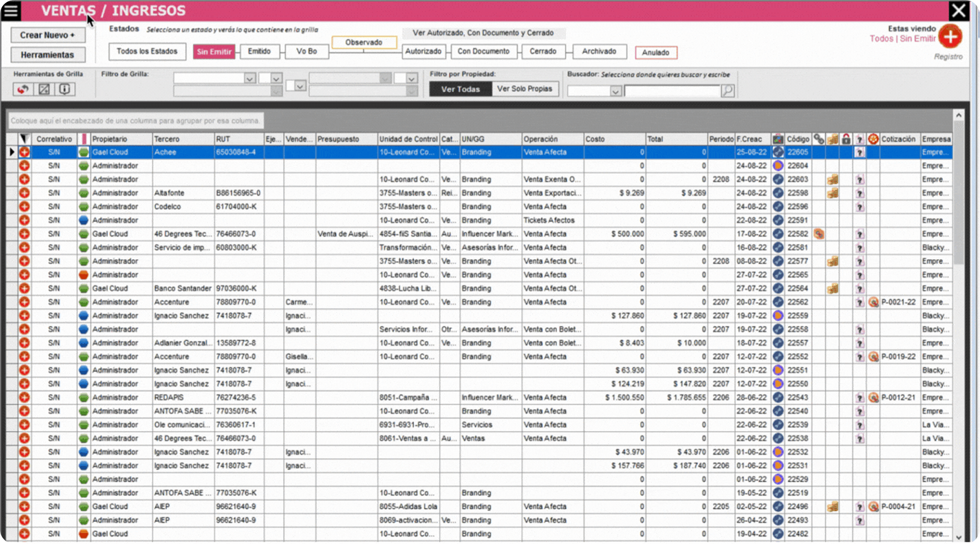Toggle Ver Solo Propias property filter
The image size is (980, 544).
(525, 89)
